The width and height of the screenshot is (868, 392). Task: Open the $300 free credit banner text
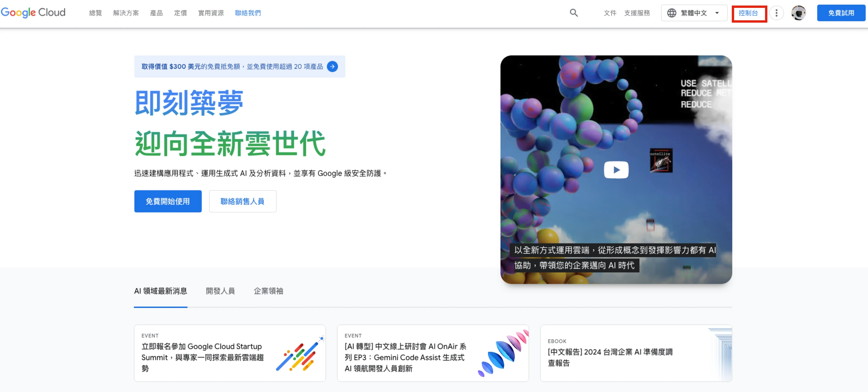[x=232, y=66]
